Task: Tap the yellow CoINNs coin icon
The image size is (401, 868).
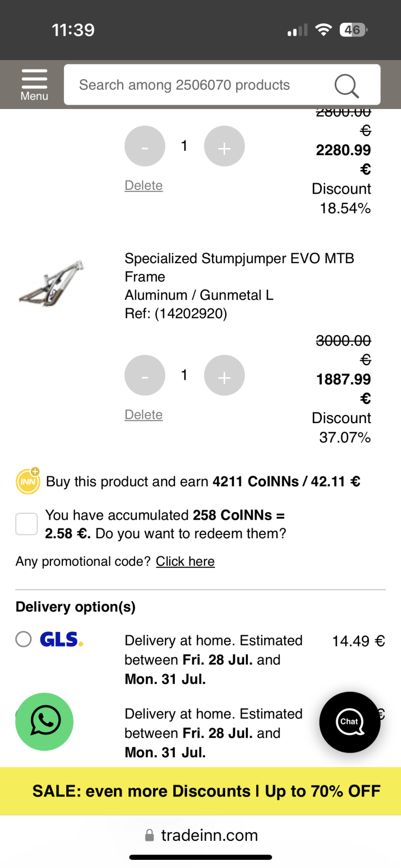Action: [x=28, y=481]
